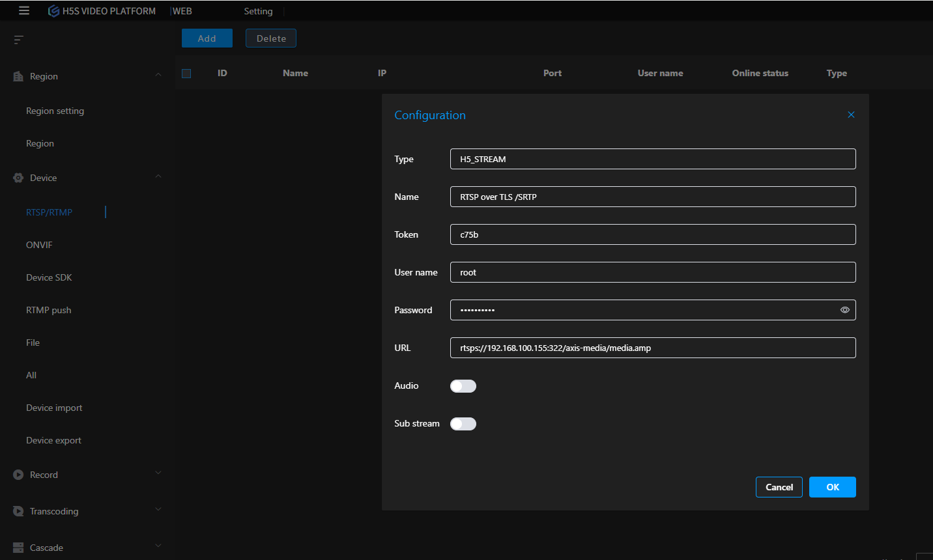Tick the select-all checkbox in table header

(x=186, y=74)
